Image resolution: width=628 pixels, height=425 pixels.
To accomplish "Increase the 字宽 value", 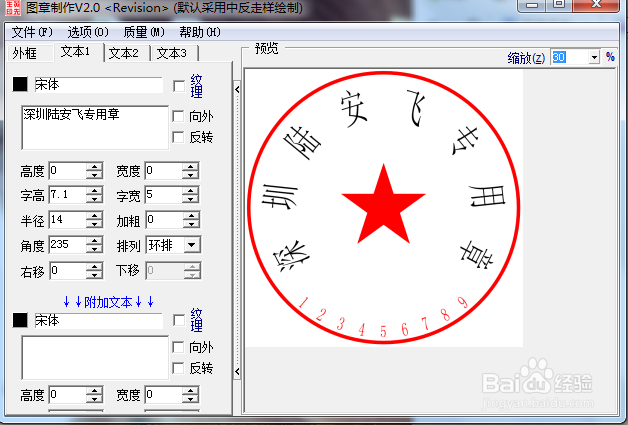I will [190, 191].
